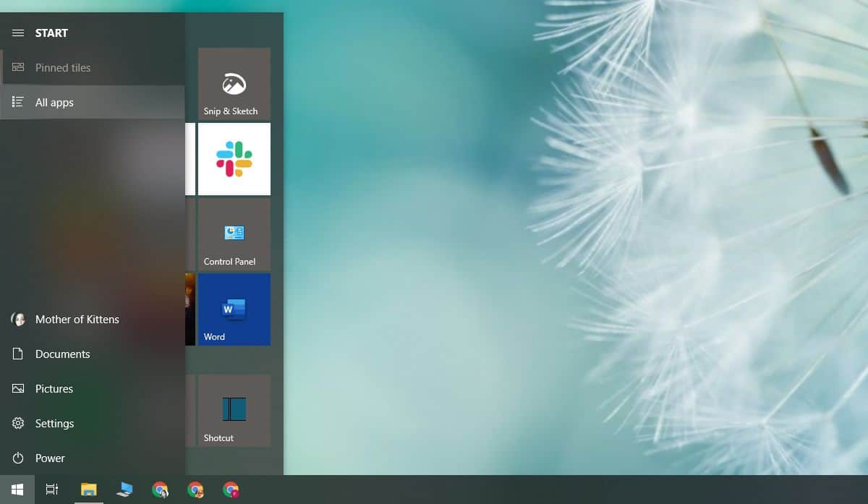Click the START heading text
This screenshot has height=504, width=868.
pos(51,33)
